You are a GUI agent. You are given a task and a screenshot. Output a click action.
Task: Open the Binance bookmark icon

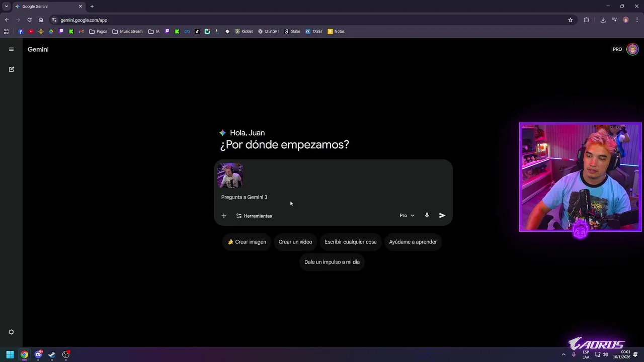pyautogui.click(x=41, y=31)
